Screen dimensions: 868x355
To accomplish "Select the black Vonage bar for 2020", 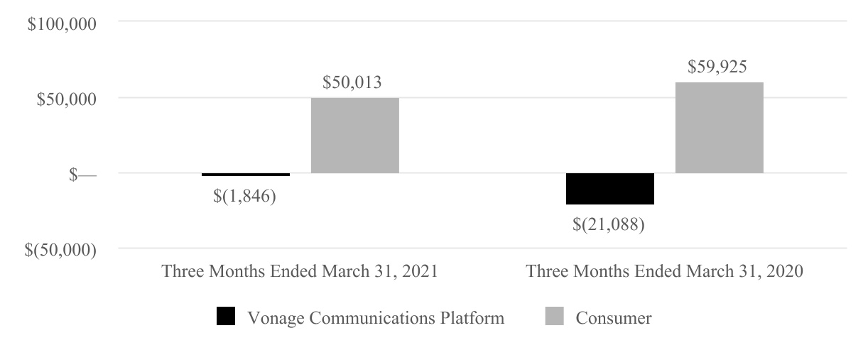I will pyautogui.click(x=609, y=188).
